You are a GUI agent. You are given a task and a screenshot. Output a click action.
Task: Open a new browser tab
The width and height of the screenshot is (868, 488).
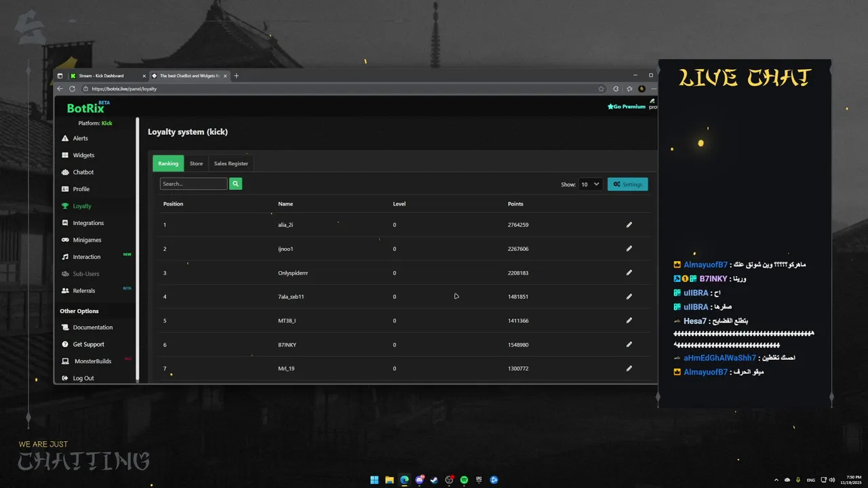[x=236, y=76]
